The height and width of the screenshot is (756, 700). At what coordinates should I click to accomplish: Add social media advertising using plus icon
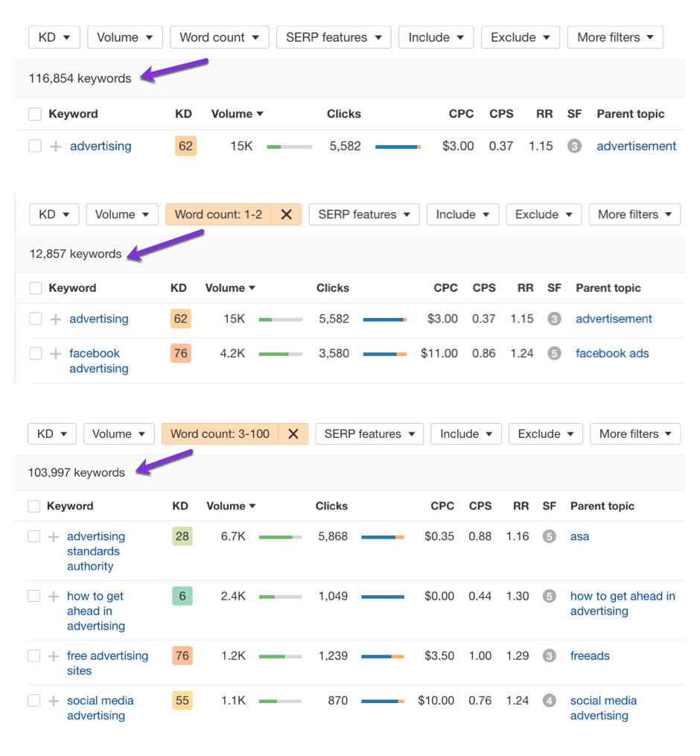click(54, 701)
